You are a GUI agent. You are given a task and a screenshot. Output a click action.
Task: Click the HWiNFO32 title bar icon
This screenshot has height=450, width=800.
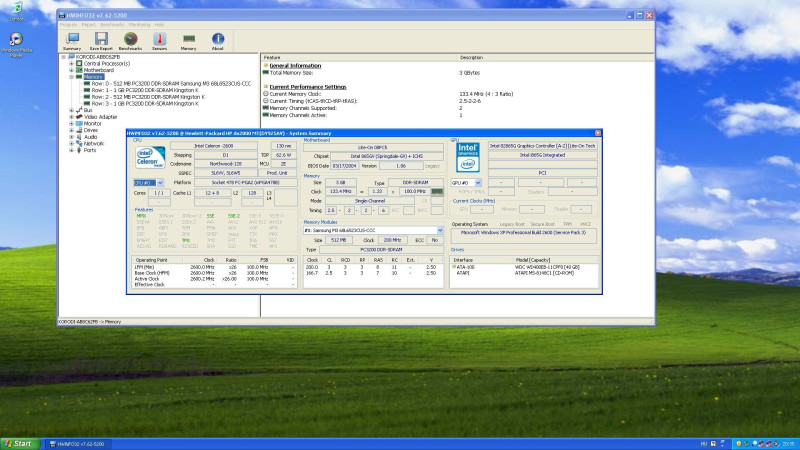[x=62, y=15]
